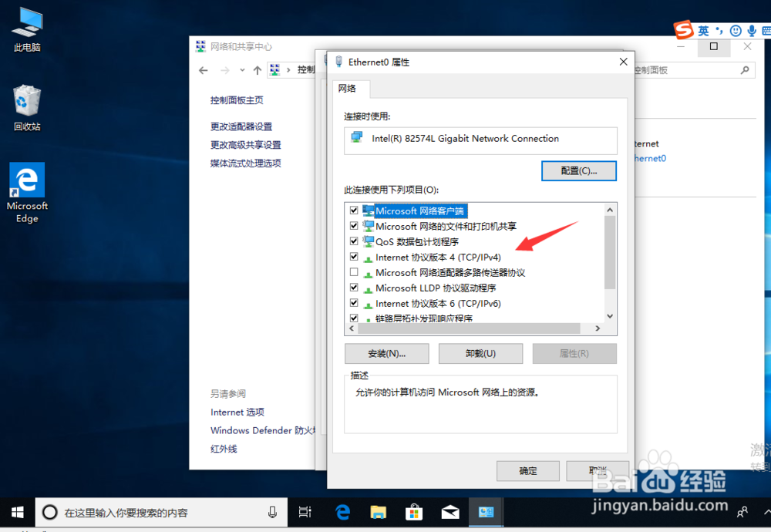Click the address bar network icon
This screenshot has width=771, height=532.
click(x=275, y=70)
